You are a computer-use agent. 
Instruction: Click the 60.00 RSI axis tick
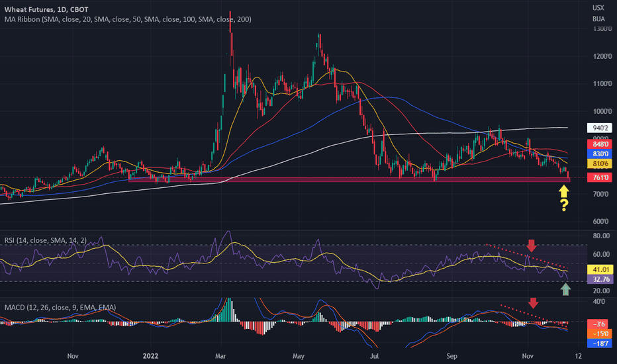tap(601, 254)
